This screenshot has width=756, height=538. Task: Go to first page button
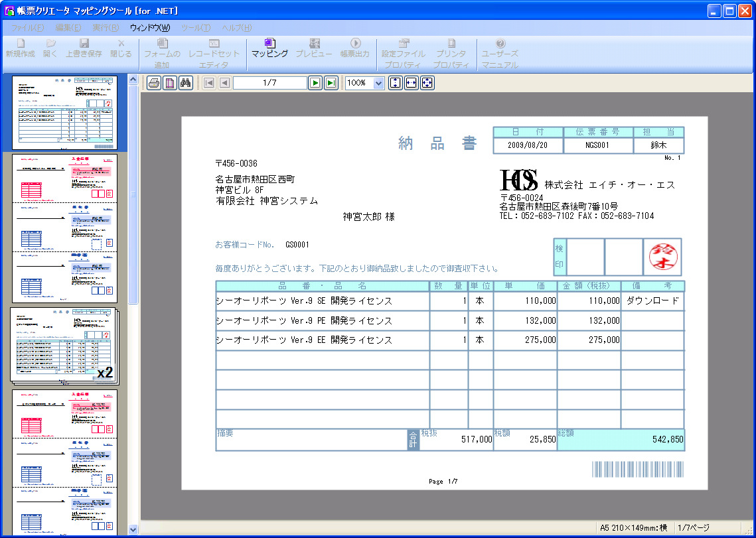click(x=209, y=83)
